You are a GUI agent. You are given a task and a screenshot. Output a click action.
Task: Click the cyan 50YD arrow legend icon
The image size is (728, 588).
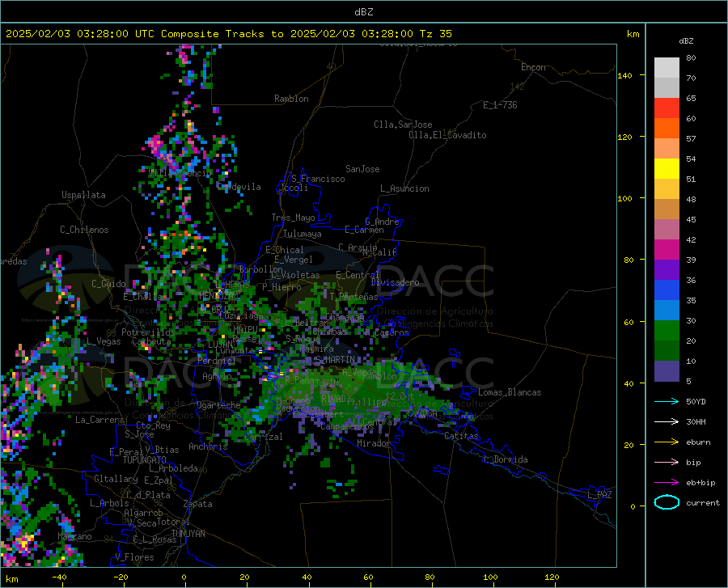(667, 401)
